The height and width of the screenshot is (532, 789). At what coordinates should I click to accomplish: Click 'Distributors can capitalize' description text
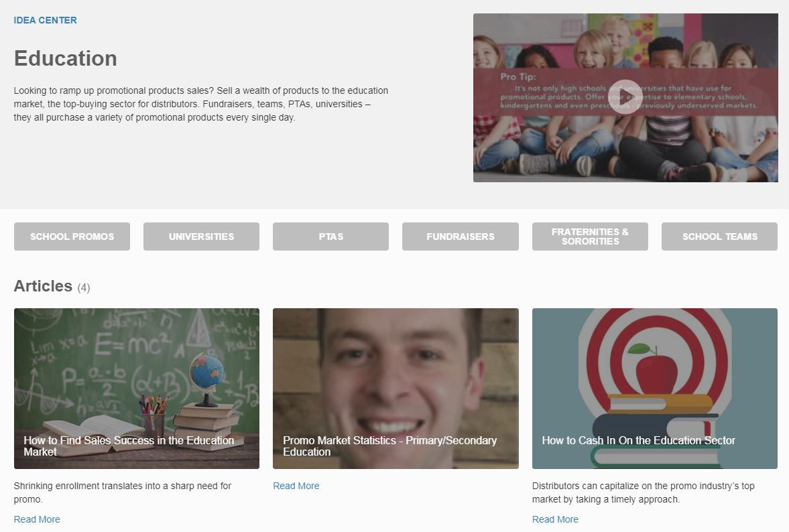pyautogui.click(x=643, y=492)
